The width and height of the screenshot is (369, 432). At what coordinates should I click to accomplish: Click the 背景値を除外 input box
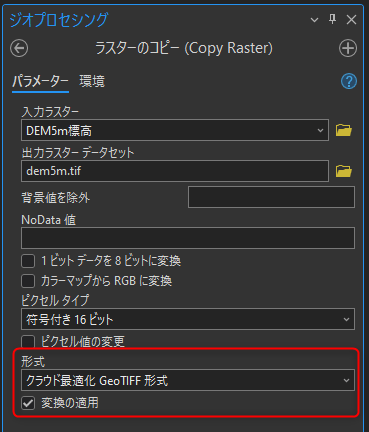pos(271,197)
